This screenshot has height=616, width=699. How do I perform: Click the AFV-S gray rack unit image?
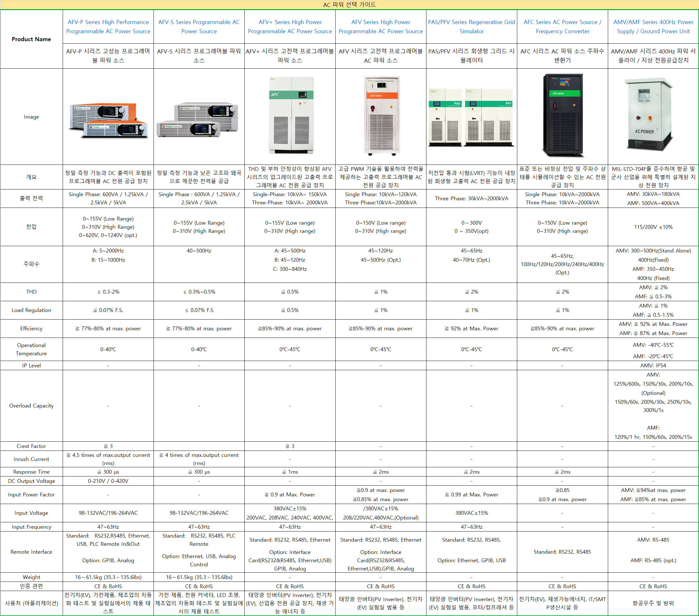pos(198,120)
